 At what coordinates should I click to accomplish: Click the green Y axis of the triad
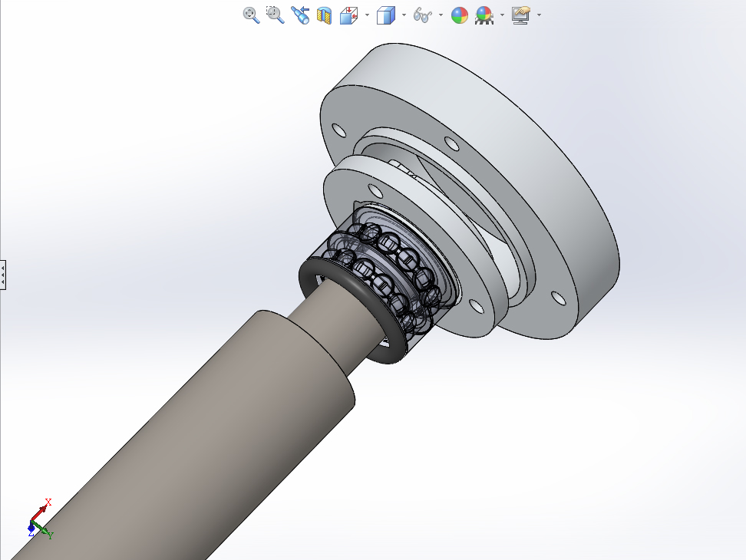tap(44, 531)
